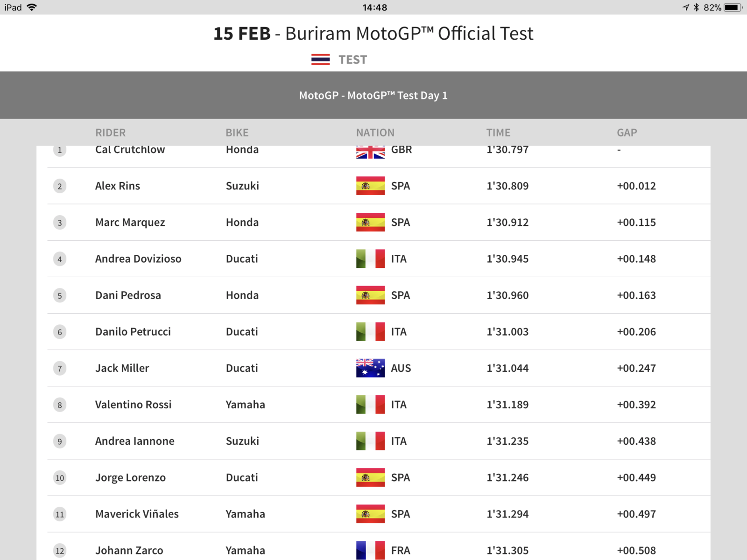Screen dimensions: 747x560
Task: Tap the Buriram MotoGP Official Test title
Action: coord(373,34)
